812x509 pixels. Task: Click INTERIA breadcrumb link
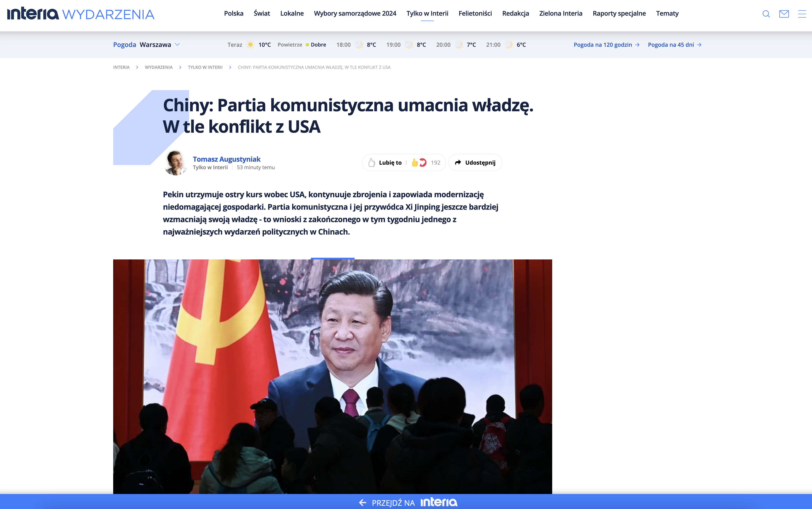pyautogui.click(x=121, y=67)
